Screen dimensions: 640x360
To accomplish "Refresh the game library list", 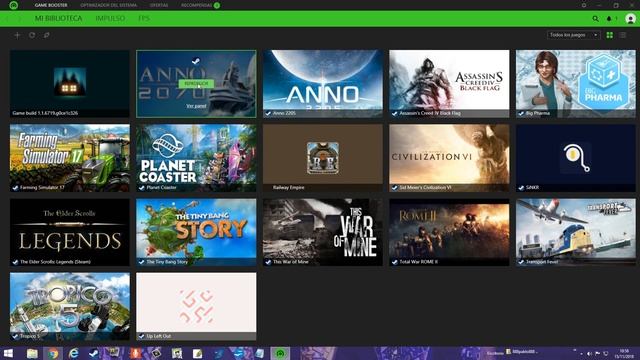I will (x=32, y=35).
